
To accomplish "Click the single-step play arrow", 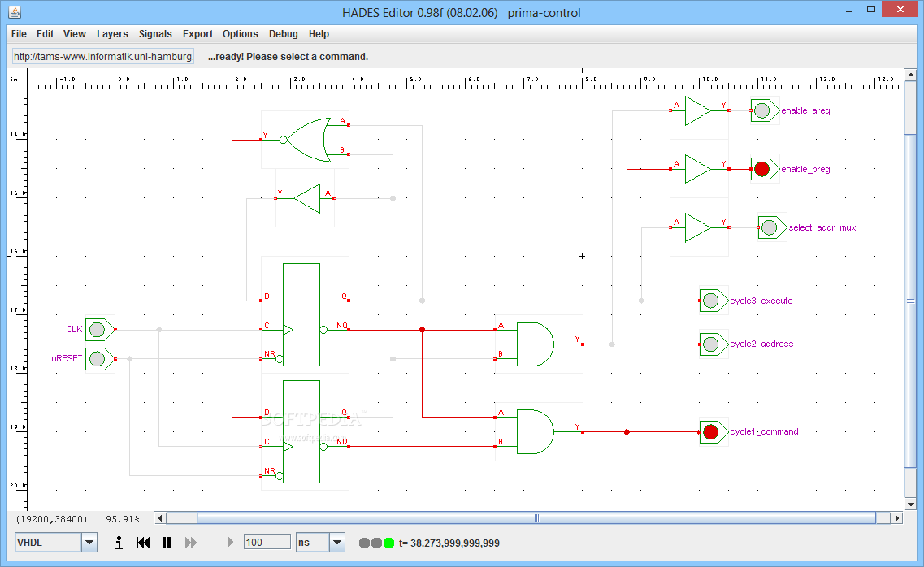I will [230, 543].
